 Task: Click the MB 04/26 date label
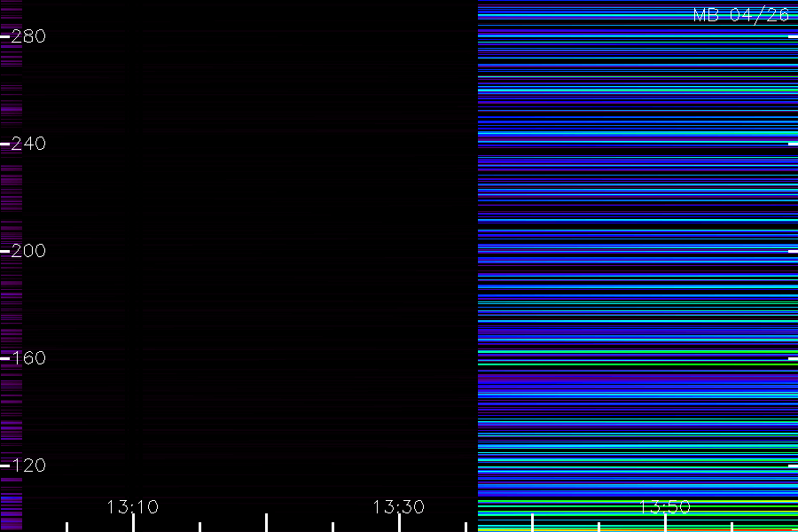pos(741,15)
